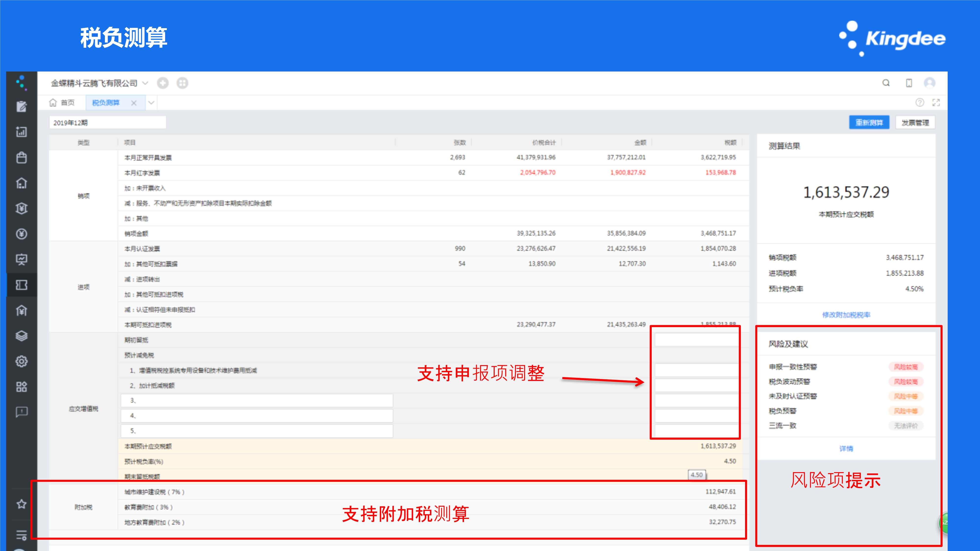Click the favorites star sidebar icon
The width and height of the screenshot is (980, 551).
pos(21,504)
